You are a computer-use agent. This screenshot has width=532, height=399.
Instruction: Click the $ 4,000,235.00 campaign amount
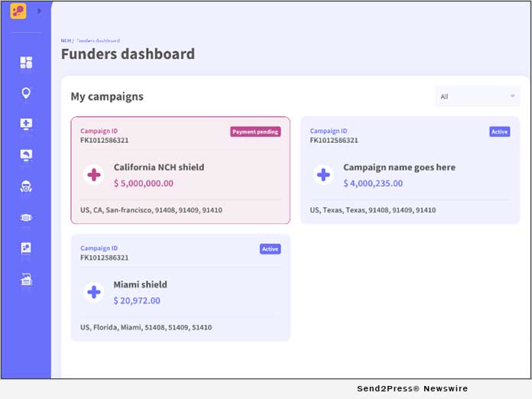pyautogui.click(x=373, y=183)
